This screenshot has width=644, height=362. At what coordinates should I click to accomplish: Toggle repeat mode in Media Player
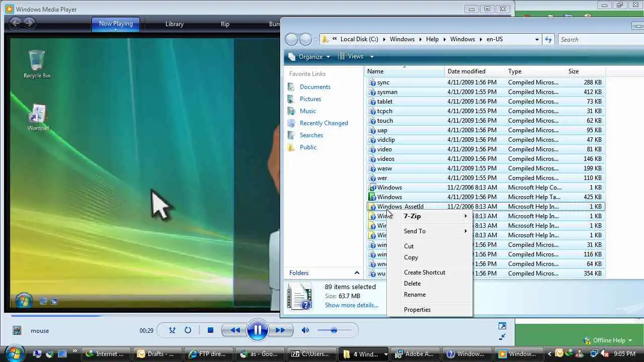[188, 330]
